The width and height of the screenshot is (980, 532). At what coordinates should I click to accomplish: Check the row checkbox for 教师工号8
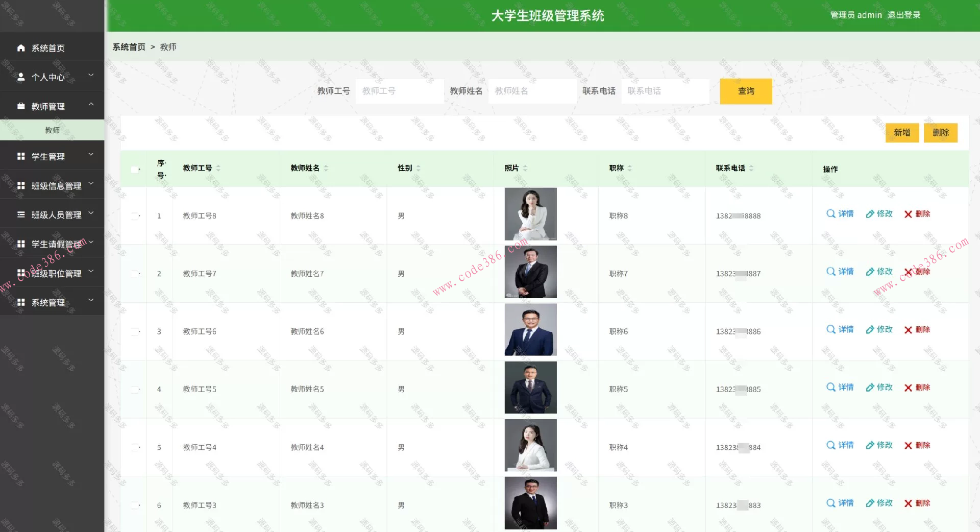[x=134, y=215]
